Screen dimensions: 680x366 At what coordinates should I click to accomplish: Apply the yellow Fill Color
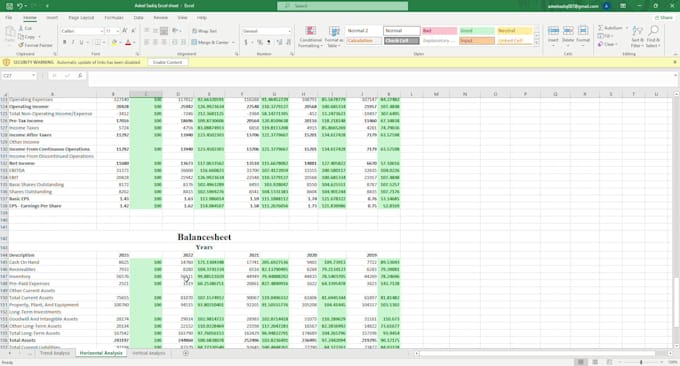pyautogui.click(x=114, y=42)
